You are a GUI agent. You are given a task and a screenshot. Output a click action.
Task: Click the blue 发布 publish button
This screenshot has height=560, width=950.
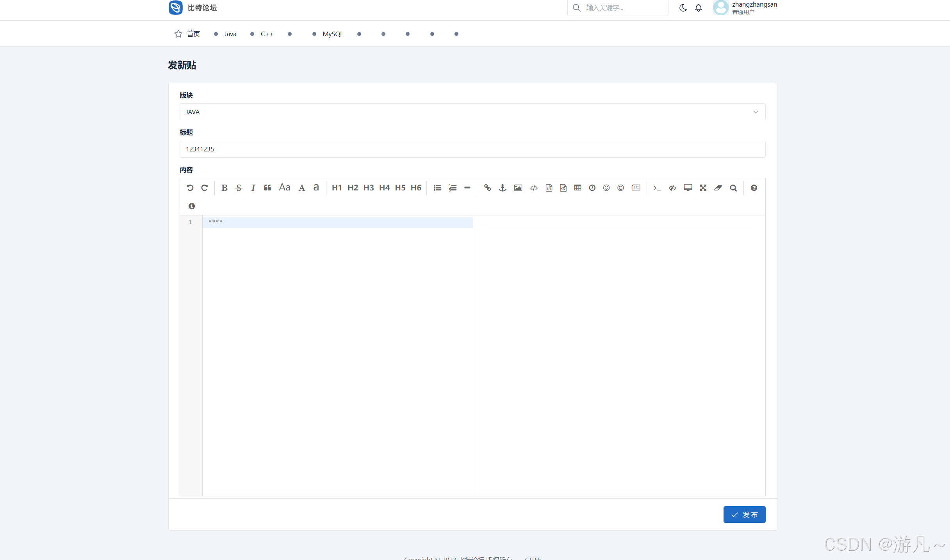(x=744, y=514)
